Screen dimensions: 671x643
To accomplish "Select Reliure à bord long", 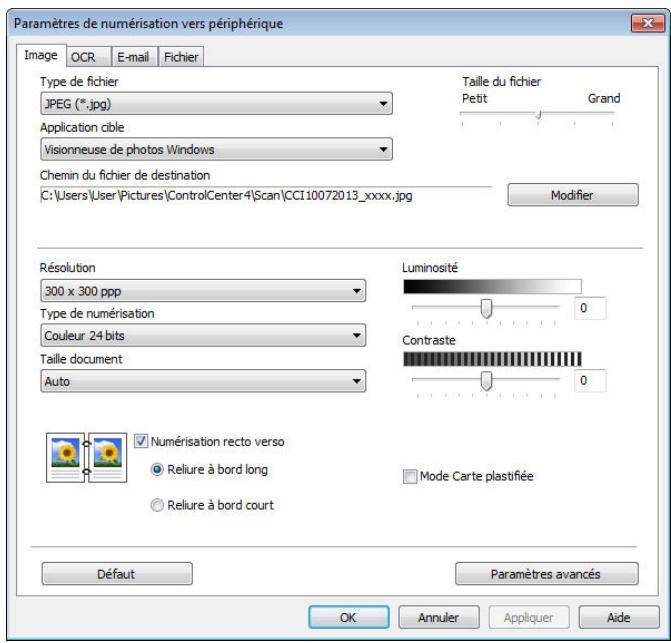I will [x=157, y=469].
